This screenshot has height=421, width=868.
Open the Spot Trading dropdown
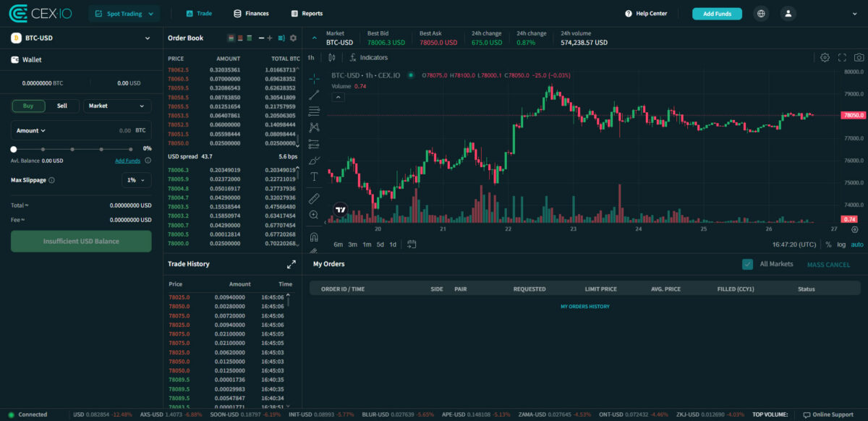click(x=125, y=13)
